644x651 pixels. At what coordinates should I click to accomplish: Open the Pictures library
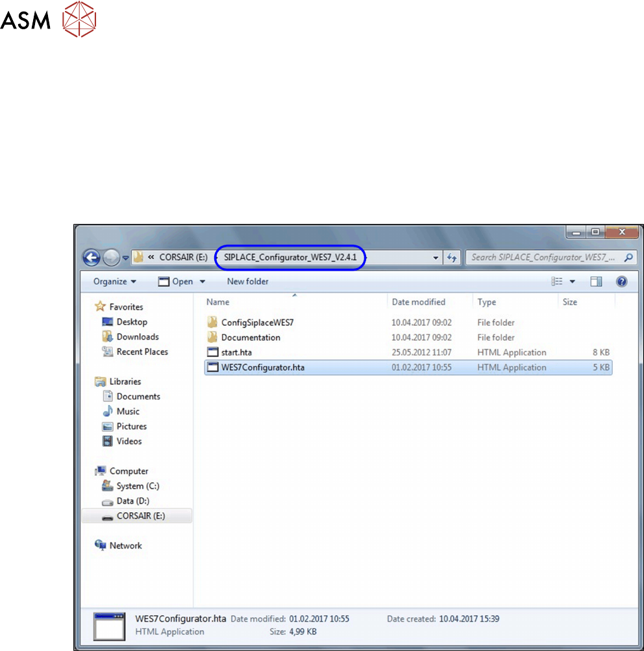(x=132, y=426)
